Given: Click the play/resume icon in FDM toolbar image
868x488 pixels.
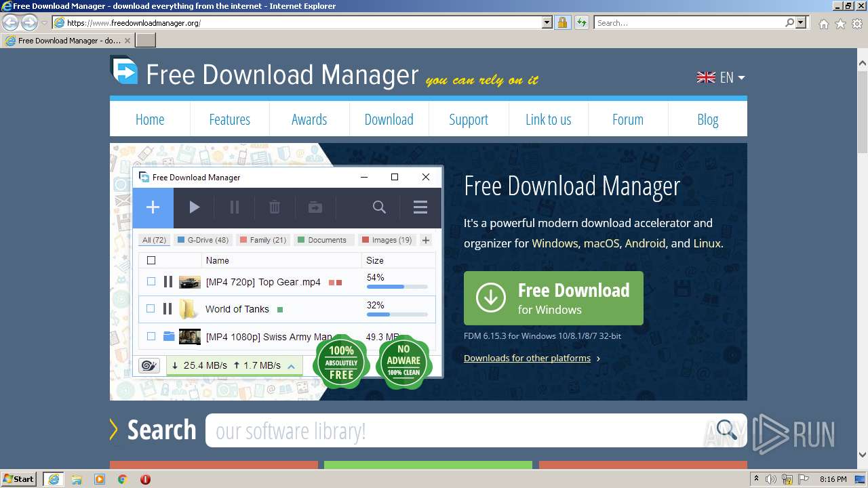Looking at the screenshot, I should (x=195, y=207).
